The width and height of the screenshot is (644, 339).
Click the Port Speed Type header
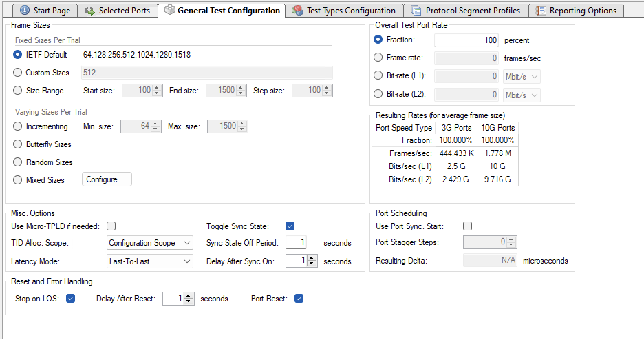(404, 128)
